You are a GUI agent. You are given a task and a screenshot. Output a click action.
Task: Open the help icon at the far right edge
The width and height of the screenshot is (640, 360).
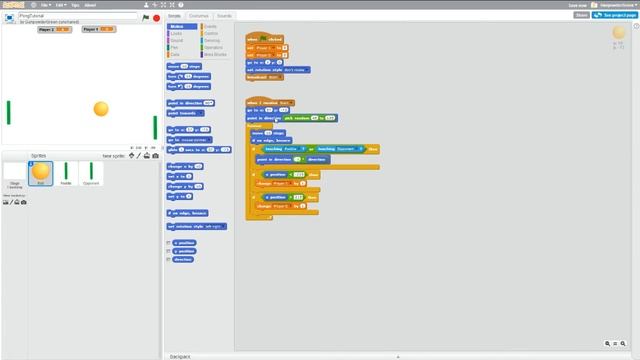click(x=636, y=26)
